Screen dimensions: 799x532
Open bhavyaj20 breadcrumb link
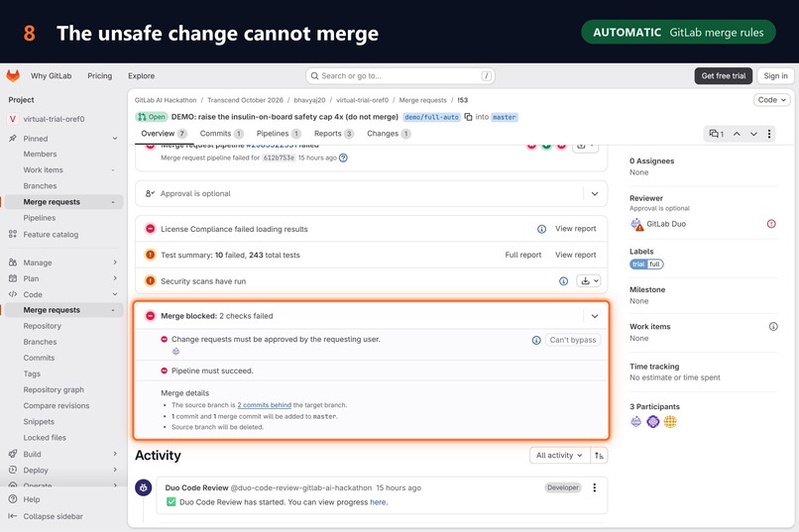tap(309, 100)
